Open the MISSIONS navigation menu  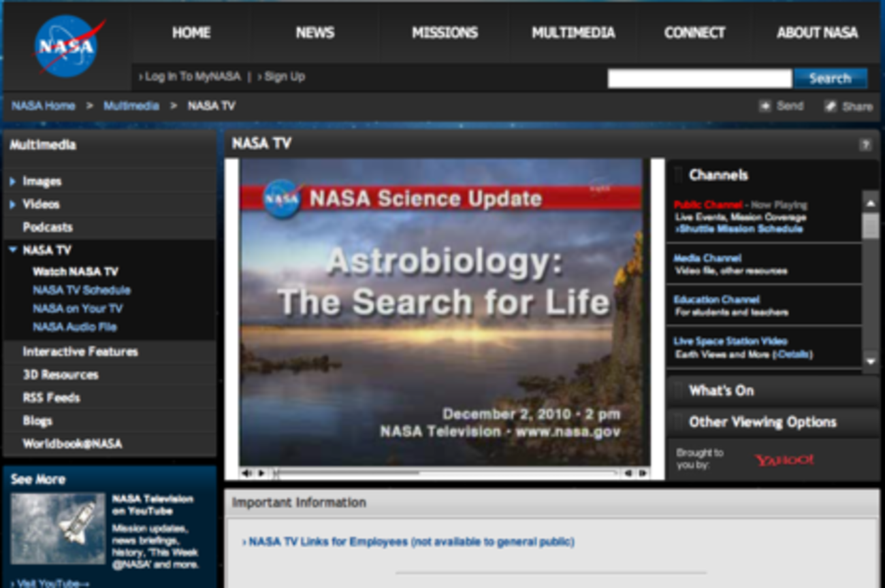pos(445,33)
